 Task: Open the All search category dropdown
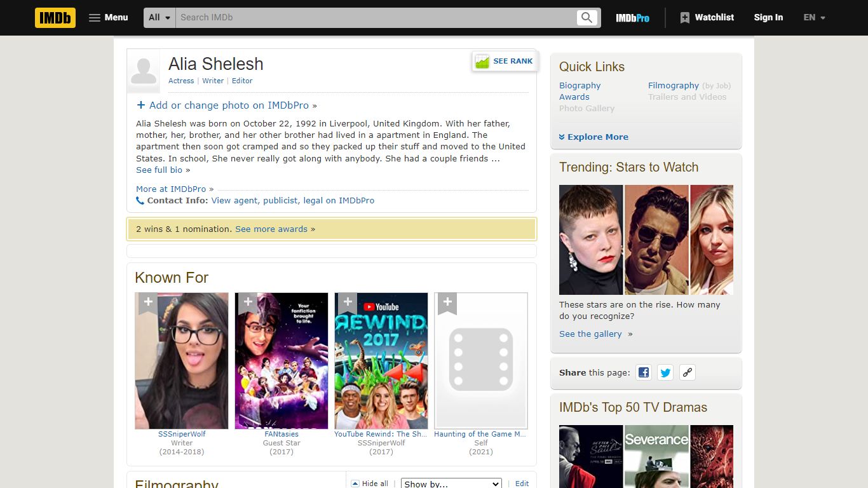(160, 18)
